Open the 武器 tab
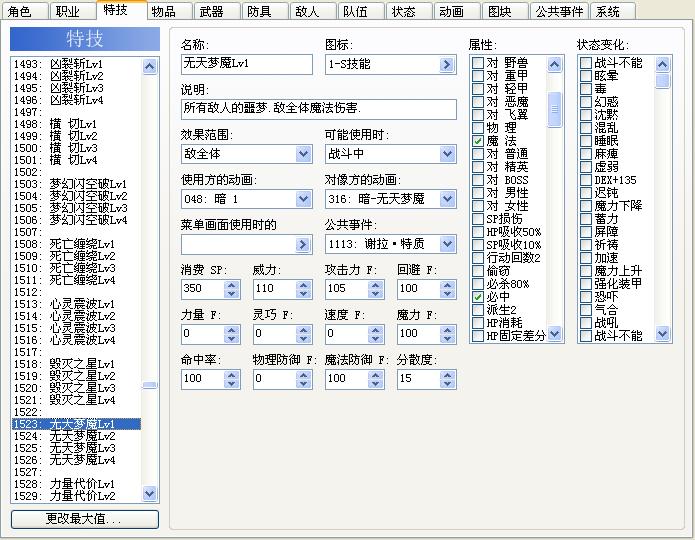 coord(217,12)
